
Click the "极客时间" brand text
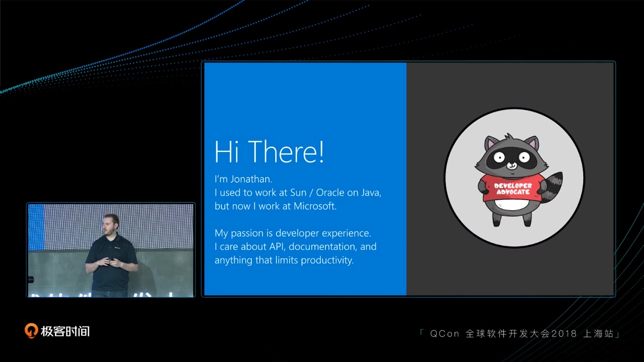(65, 331)
